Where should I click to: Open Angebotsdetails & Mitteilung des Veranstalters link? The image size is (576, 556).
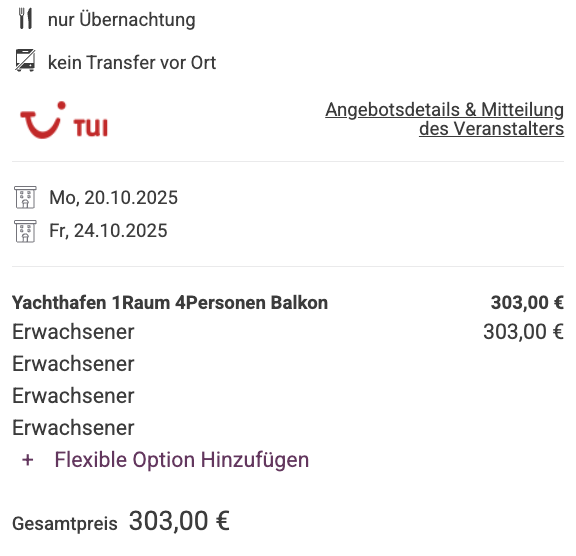444,119
